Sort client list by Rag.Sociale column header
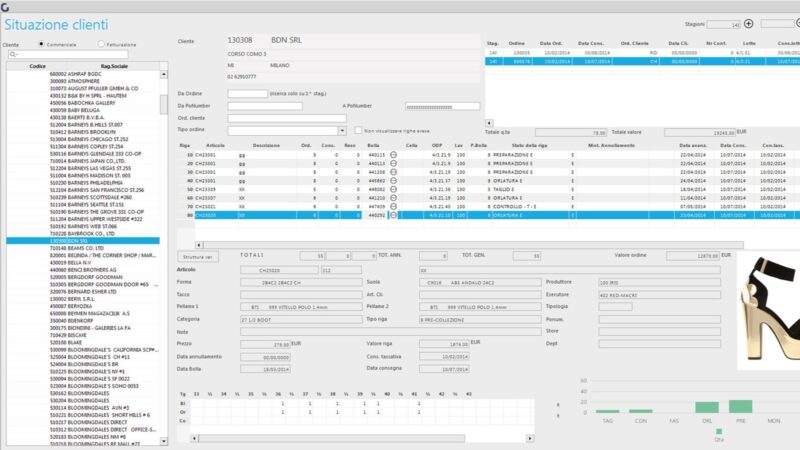The image size is (800, 450). tap(114, 66)
